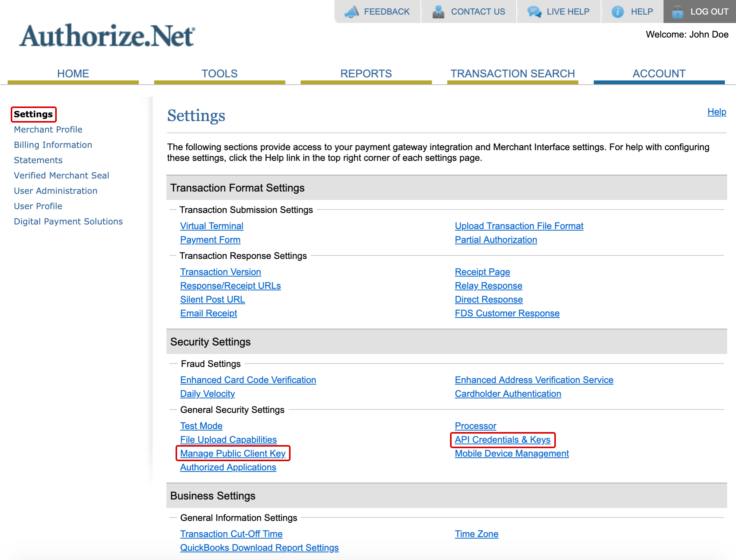Viewport: 736px width, 560px height.
Task: Open QuickBooks Download Report Settings
Action: pos(260,547)
